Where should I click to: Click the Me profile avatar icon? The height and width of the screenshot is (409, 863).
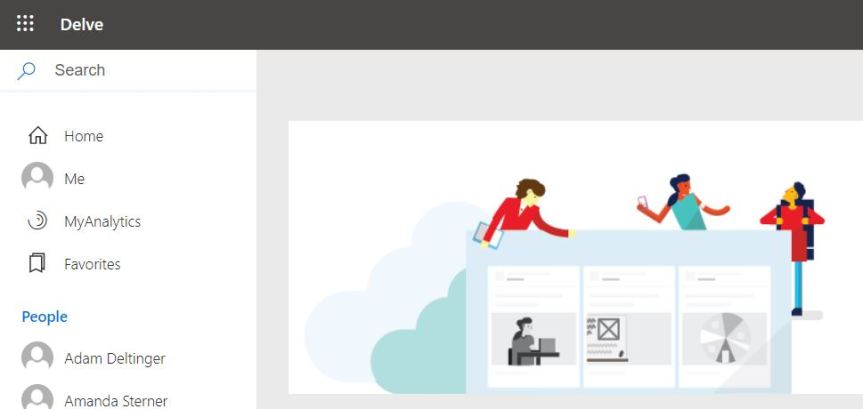[x=38, y=178]
